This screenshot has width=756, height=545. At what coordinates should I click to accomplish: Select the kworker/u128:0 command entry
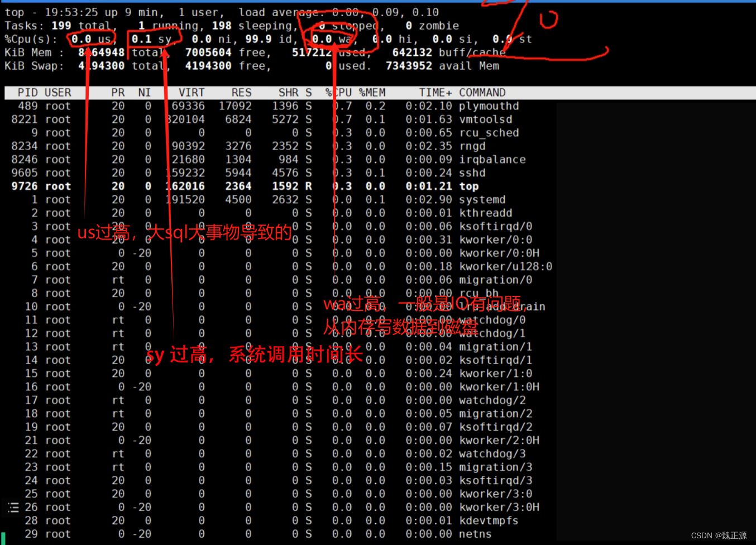click(506, 267)
